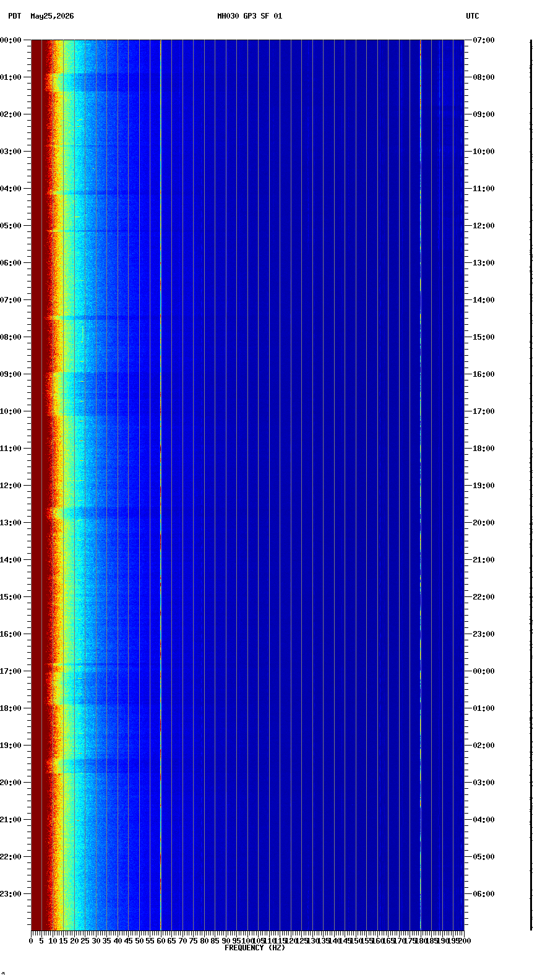Click the 0 Hz frequency tick label
This screenshot has width=558, height=980.
click(x=31, y=941)
